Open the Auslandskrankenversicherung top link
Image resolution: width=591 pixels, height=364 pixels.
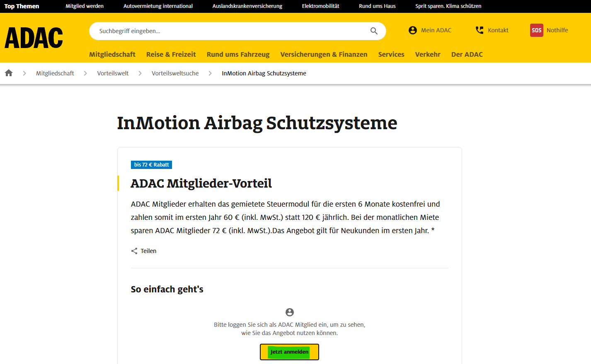coord(247,6)
